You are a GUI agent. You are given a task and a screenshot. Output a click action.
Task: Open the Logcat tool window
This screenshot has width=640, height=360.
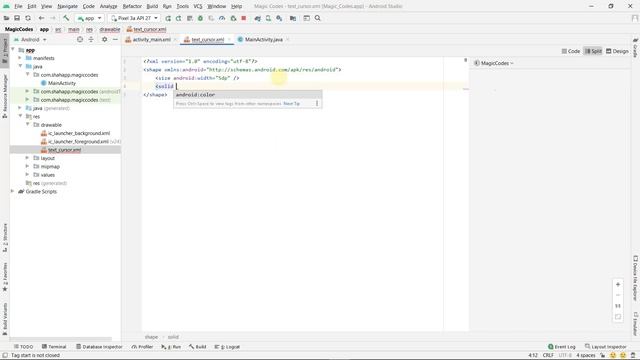[227, 347]
